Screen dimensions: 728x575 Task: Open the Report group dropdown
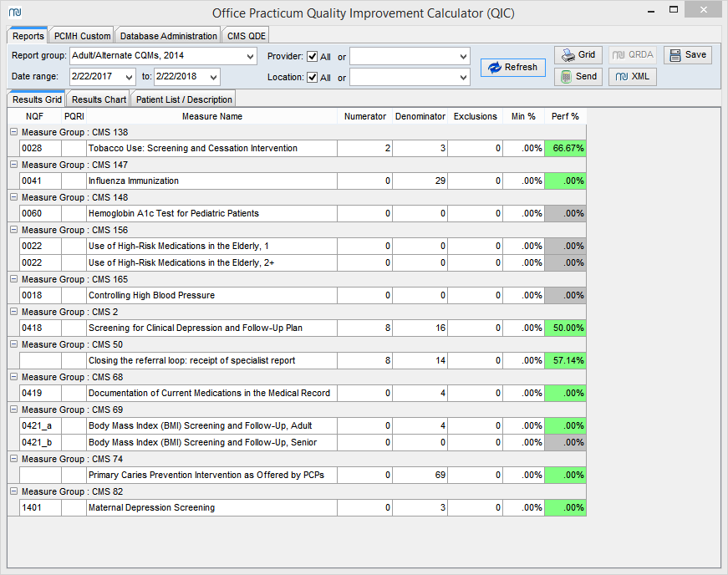[250, 56]
